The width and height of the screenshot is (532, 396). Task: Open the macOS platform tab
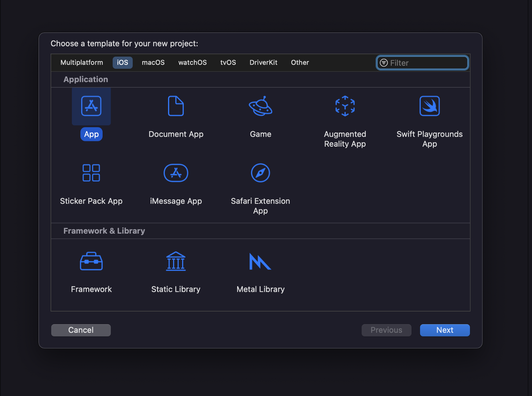(x=153, y=63)
